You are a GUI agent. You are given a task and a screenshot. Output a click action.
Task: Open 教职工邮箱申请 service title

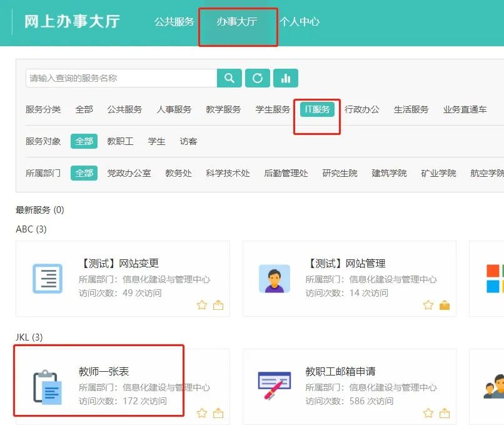[x=340, y=372]
